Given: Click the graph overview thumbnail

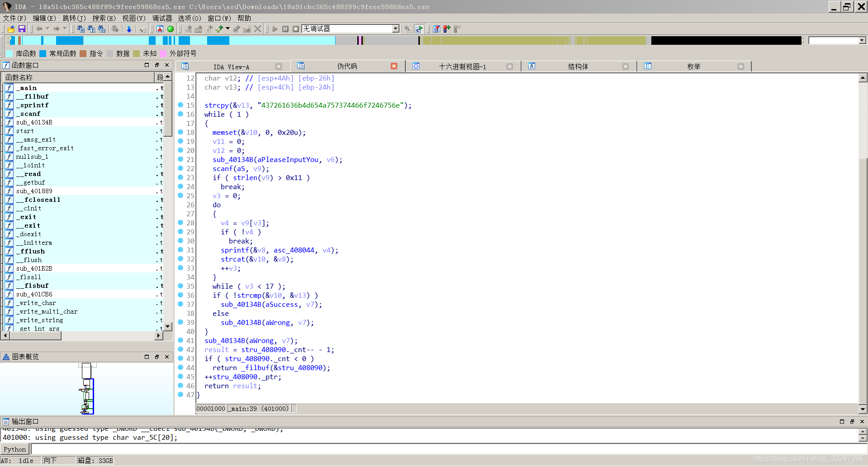Looking at the screenshot, I should [87, 389].
